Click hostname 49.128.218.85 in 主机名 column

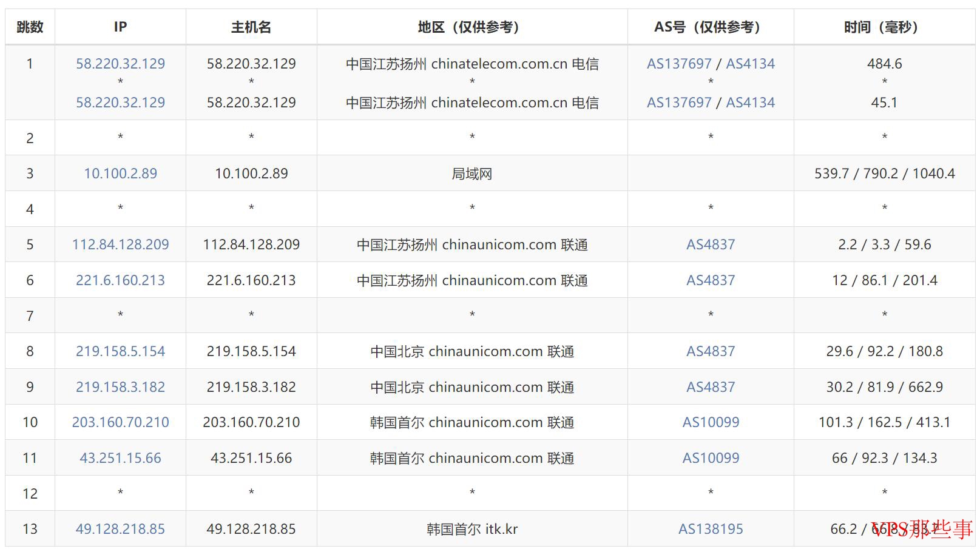(x=251, y=529)
